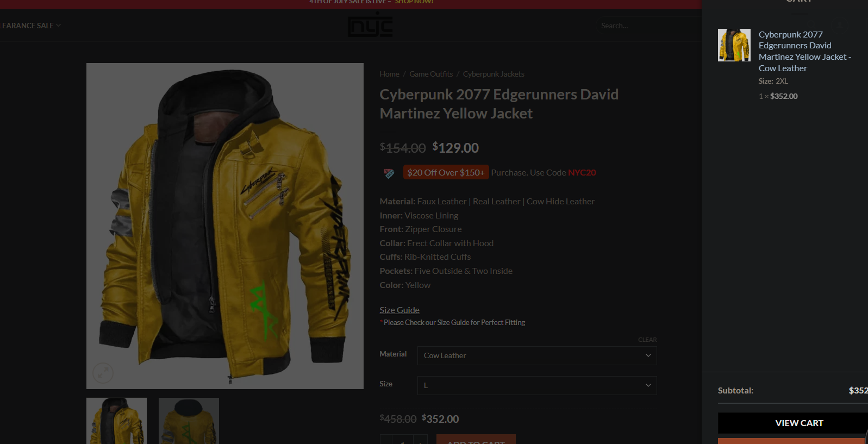Select the second back-view jacket thumbnail
This screenshot has width=868, height=444.
(189, 421)
